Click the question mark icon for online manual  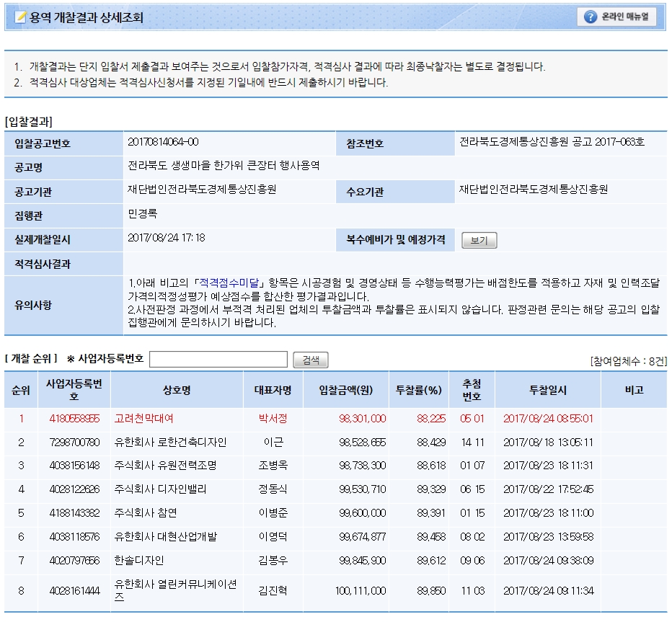[x=591, y=17]
